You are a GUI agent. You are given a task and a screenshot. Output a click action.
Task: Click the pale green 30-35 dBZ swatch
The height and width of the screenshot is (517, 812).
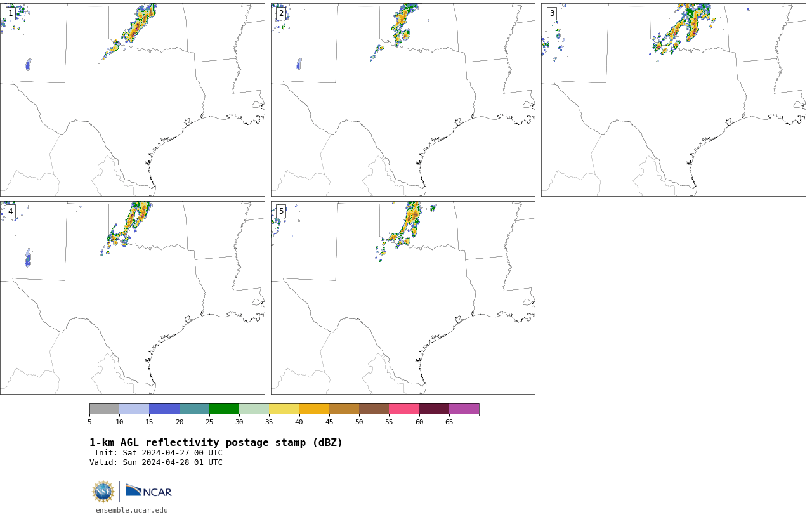[254, 409]
